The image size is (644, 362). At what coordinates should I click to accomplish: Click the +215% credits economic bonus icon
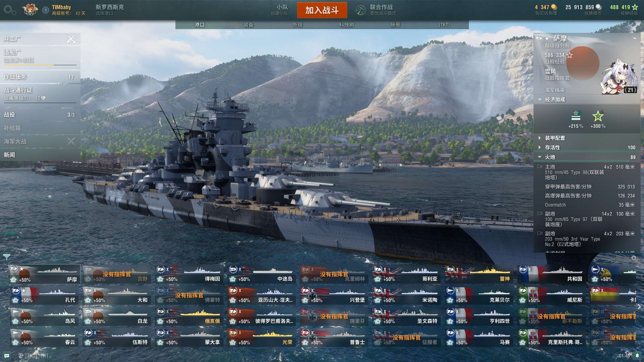click(576, 116)
